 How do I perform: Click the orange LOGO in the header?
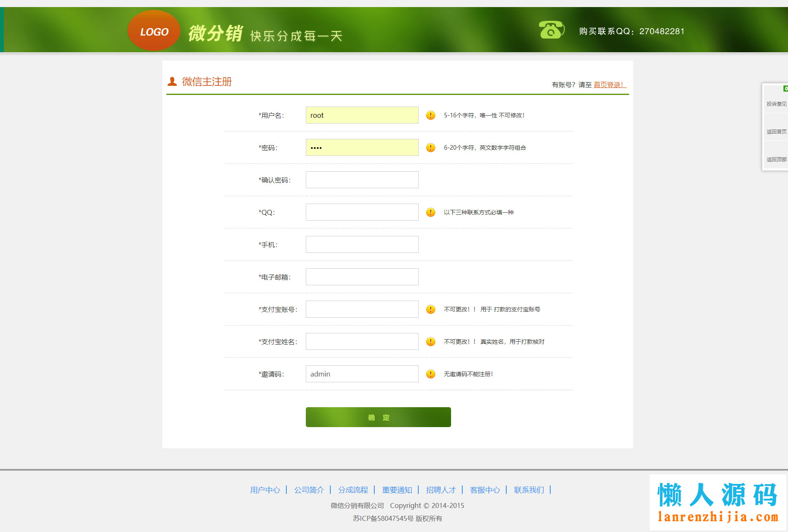click(x=154, y=30)
